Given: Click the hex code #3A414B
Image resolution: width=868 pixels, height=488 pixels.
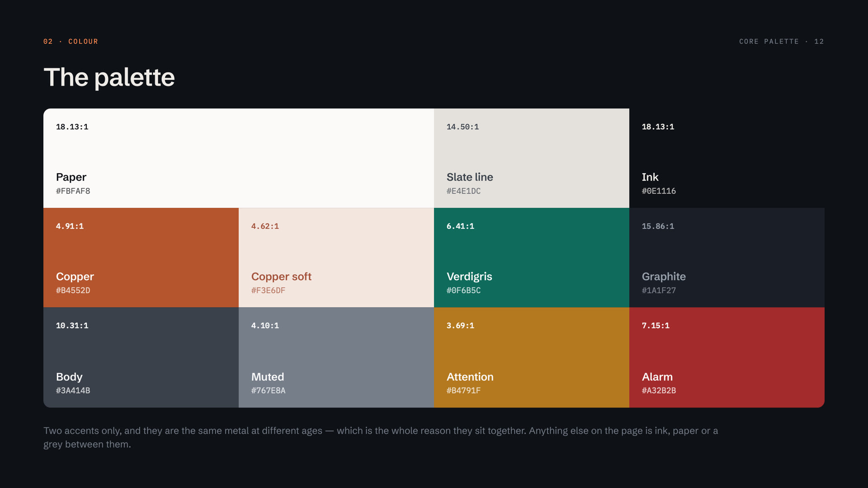Looking at the screenshot, I should pos(73,390).
